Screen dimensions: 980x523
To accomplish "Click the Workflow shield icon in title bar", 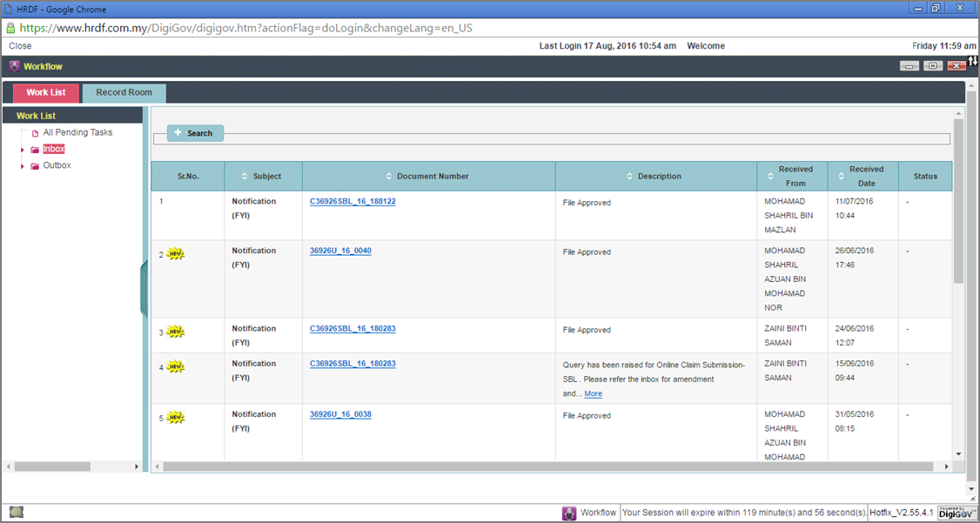I will (x=14, y=66).
